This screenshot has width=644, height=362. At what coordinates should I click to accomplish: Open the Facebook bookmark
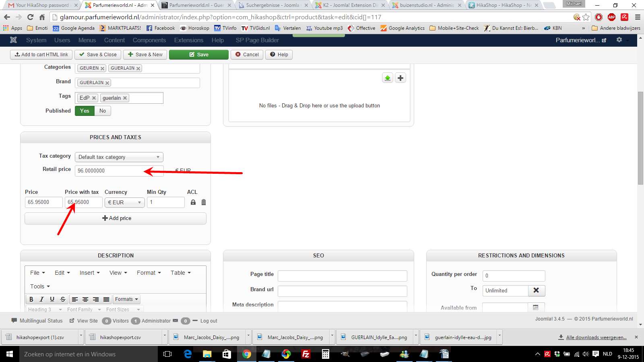point(160,28)
